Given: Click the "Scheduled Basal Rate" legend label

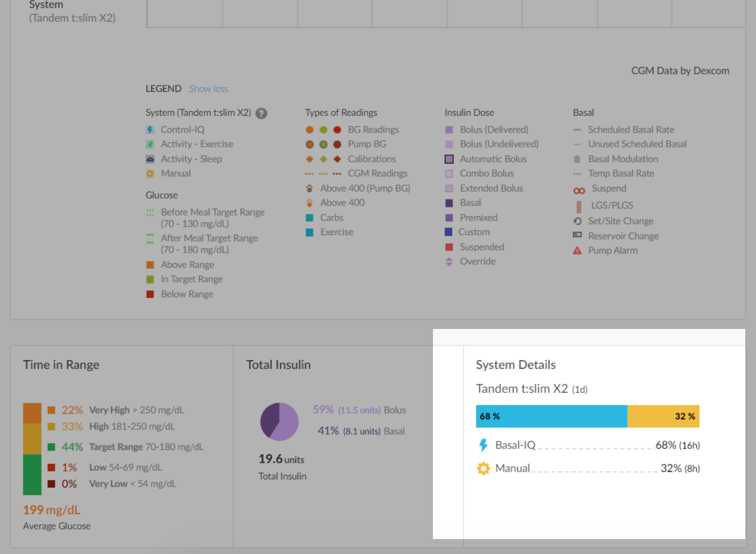Looking at the screenshot, I should point(631,130).
